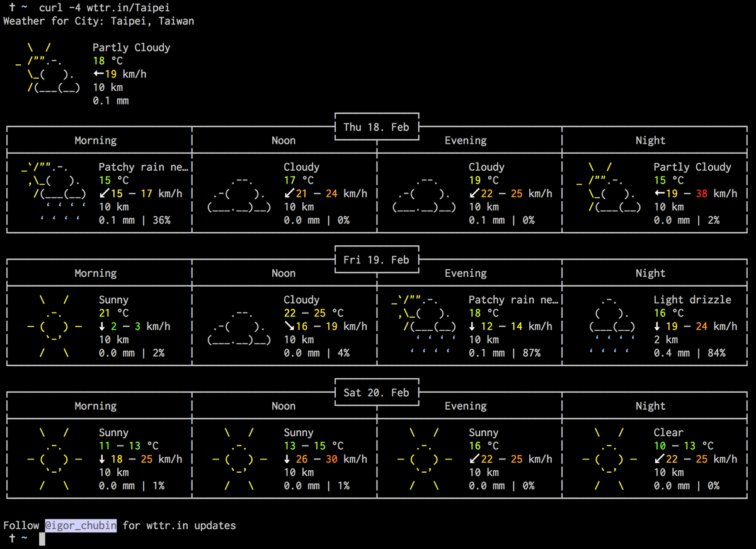This screenshot has width=756, height=549.
Task: Select the 'Fri 19. Feb' date header
Action: 376,260
